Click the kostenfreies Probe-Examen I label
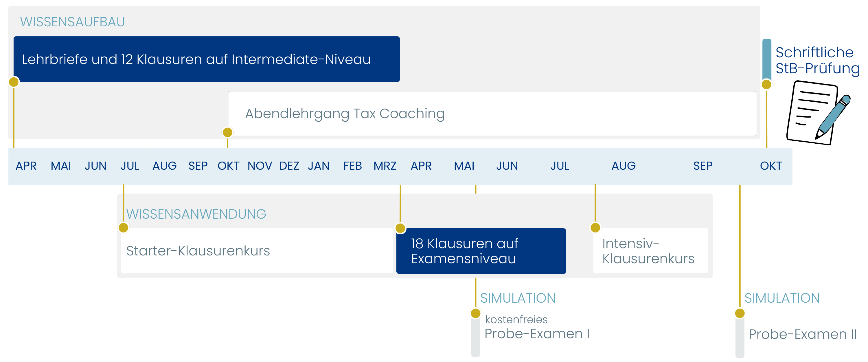 537,327
